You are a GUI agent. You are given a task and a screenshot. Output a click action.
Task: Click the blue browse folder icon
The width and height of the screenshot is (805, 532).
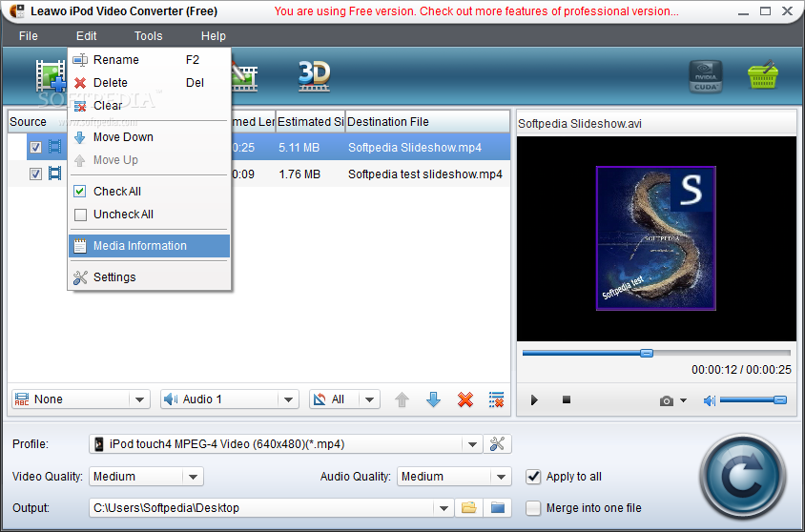[x=498, y=507]
